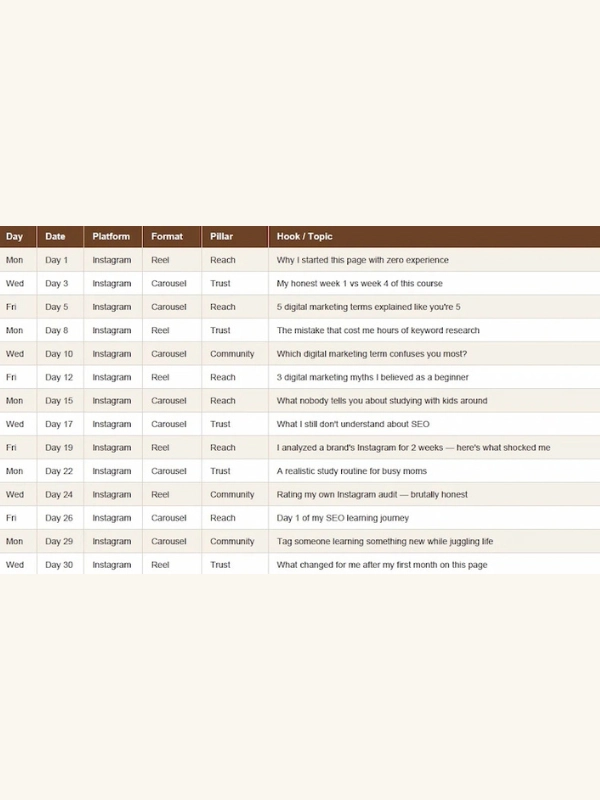
Task: Click 'Day 1 of my SEO learning journey'
Action: tap(342, 518)
